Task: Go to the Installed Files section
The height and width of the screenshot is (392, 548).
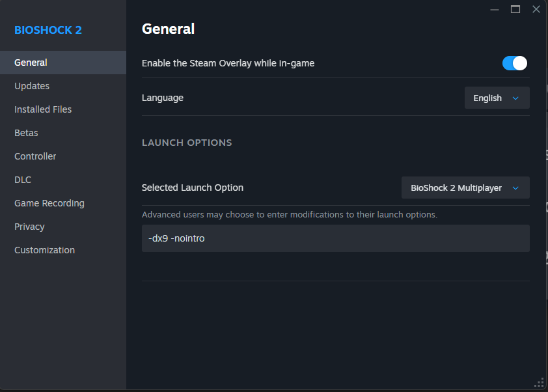Action: (43, 109)
